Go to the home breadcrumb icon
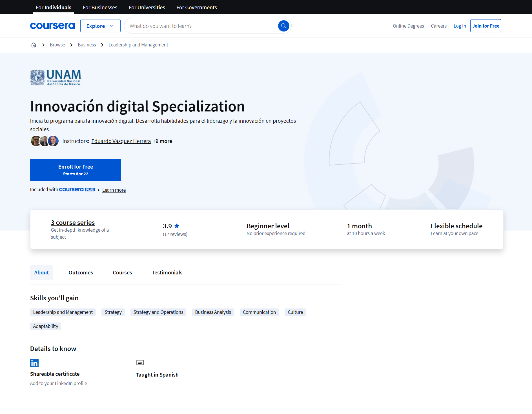The image size is (532, 414). [34, 45]
